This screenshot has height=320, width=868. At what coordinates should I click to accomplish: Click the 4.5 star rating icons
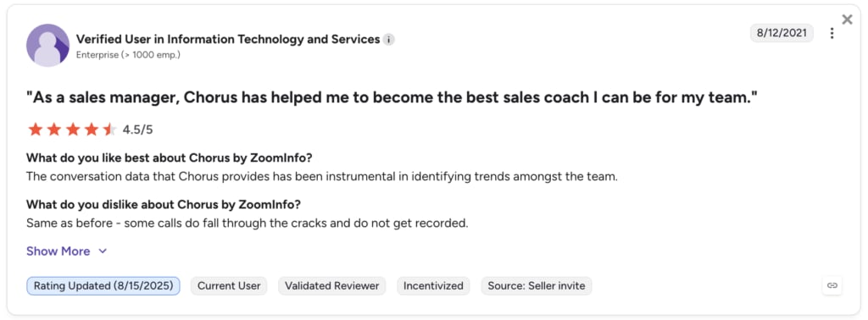point(72,130)
